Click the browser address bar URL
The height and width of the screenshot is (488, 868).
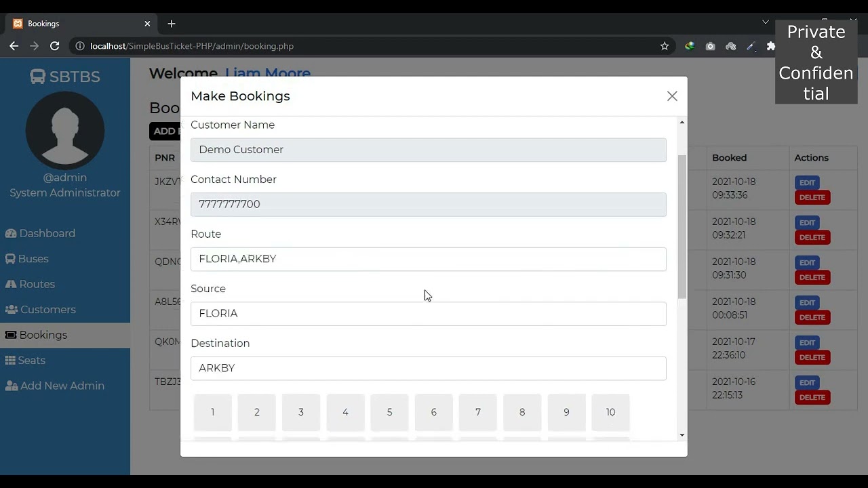pos(192,46)
